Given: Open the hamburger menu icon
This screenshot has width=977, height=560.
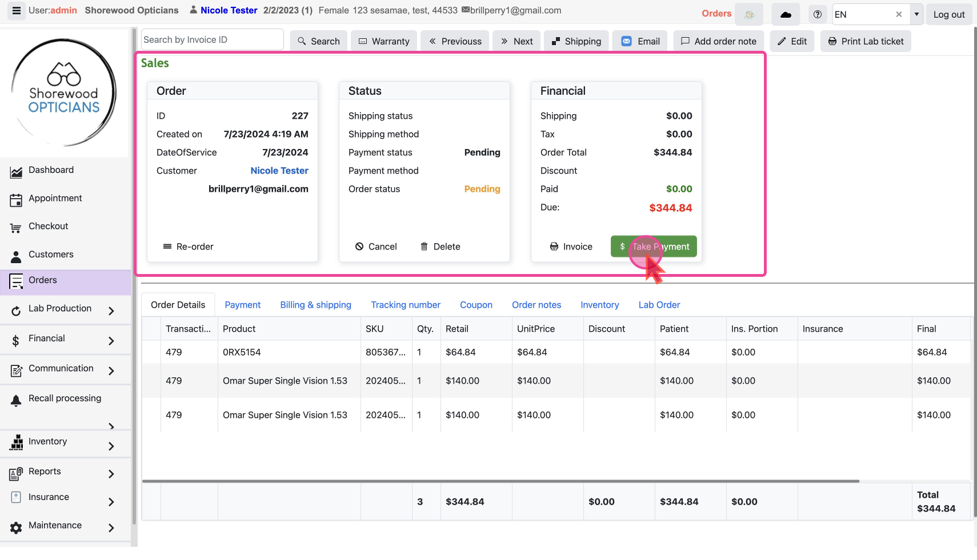Looking at the screenshot, I should pos(16,11).
